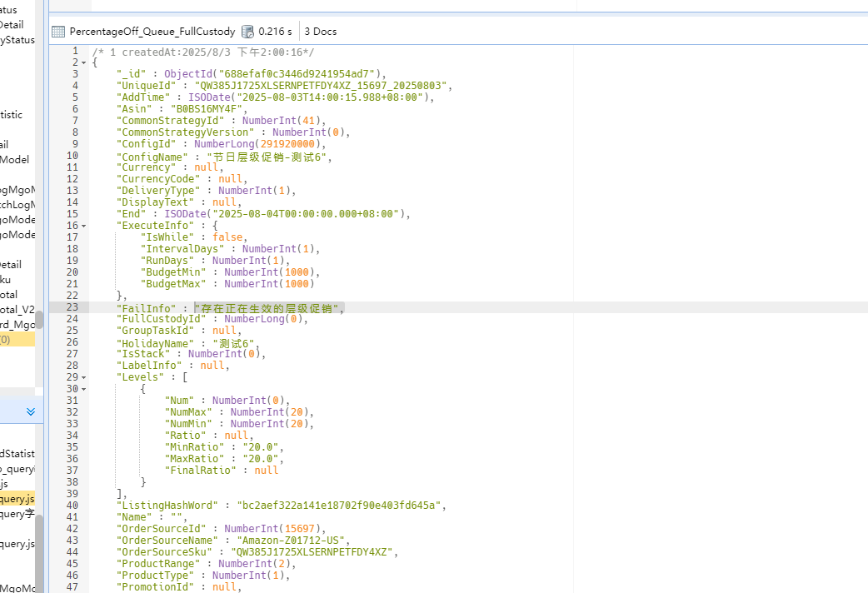Click the OrderSourceName value Amazon-Z01712-US

coord(291,541)
